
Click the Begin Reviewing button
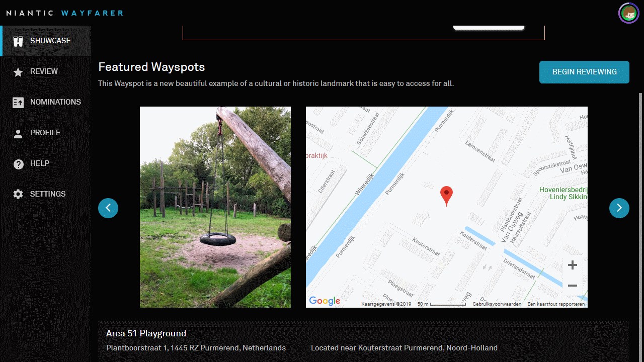pyautogui.click(x=584, y=72)
